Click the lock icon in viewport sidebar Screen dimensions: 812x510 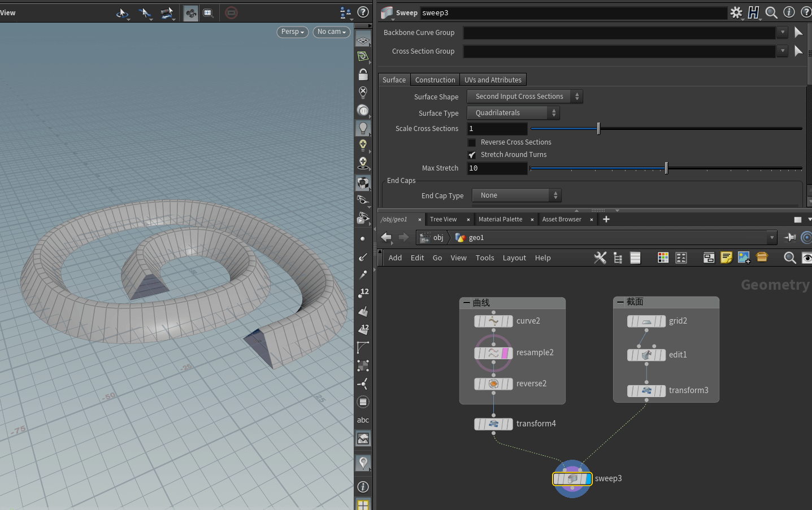(363, 74)
